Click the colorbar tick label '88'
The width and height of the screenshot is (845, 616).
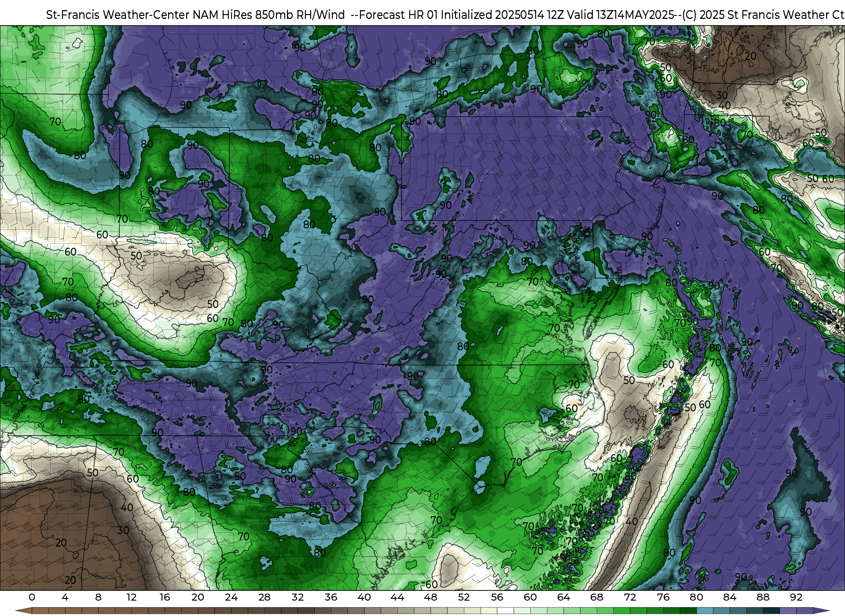pyautogui.click(x=763, y=597)
